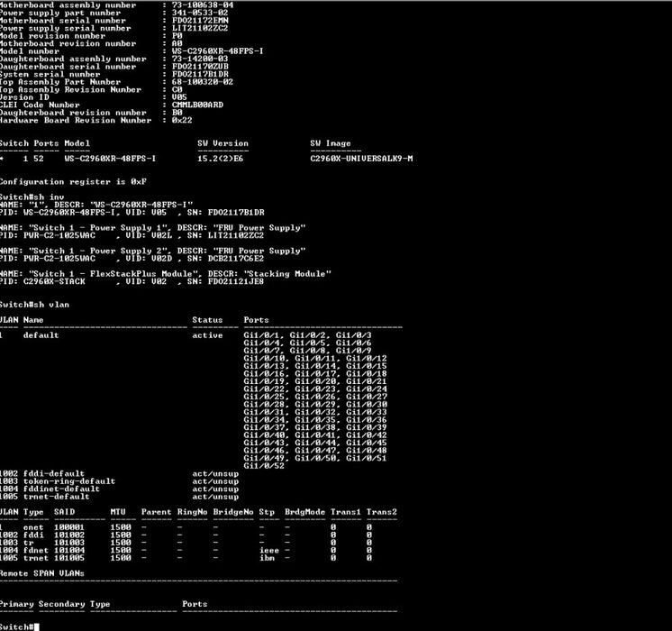672x631 pixels.
Task: Select the VLAN 1 status "active"
Action: (207, 335)
